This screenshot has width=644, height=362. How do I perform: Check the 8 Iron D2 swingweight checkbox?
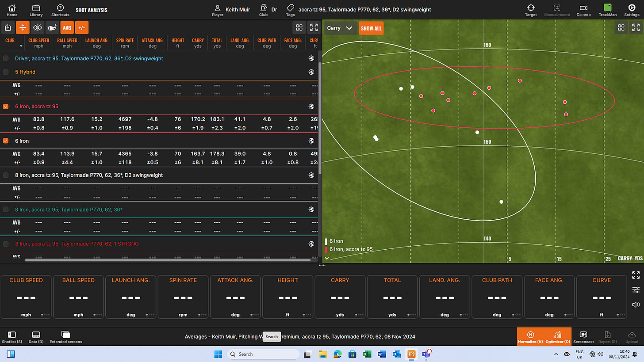(6, 175)
